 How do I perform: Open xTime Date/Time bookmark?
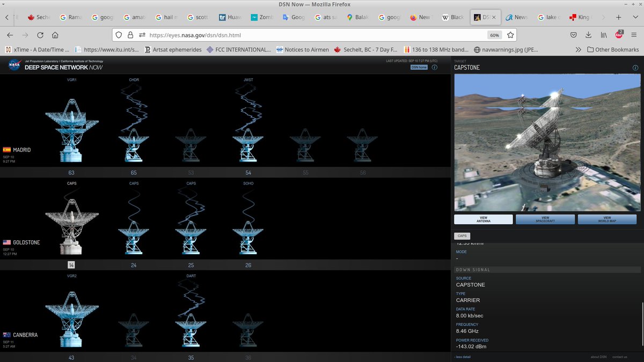click(x=37, y=49)
